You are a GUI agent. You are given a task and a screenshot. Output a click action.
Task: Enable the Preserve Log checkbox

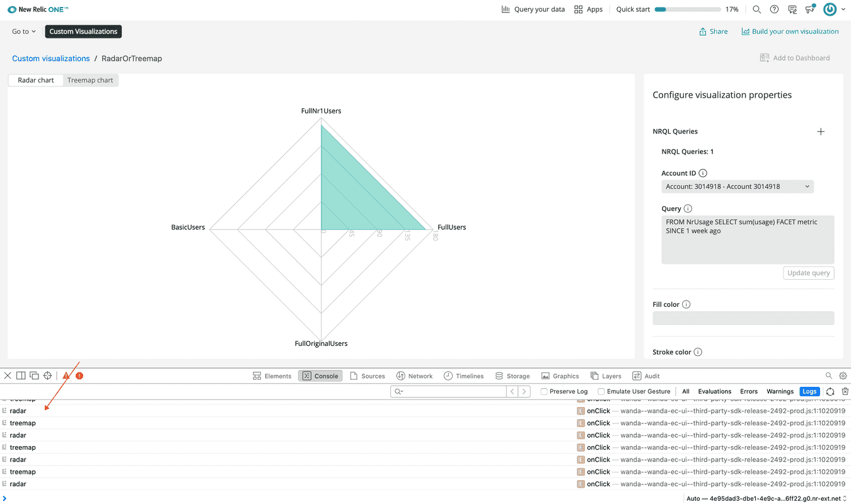(x=544, y=391)
